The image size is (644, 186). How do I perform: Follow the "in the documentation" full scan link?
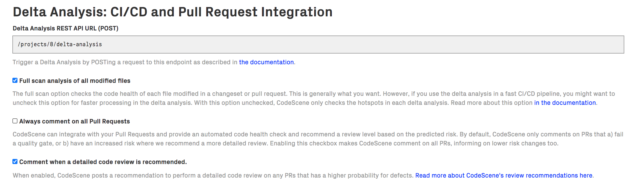pyautogui.click(x=565, y=103)
